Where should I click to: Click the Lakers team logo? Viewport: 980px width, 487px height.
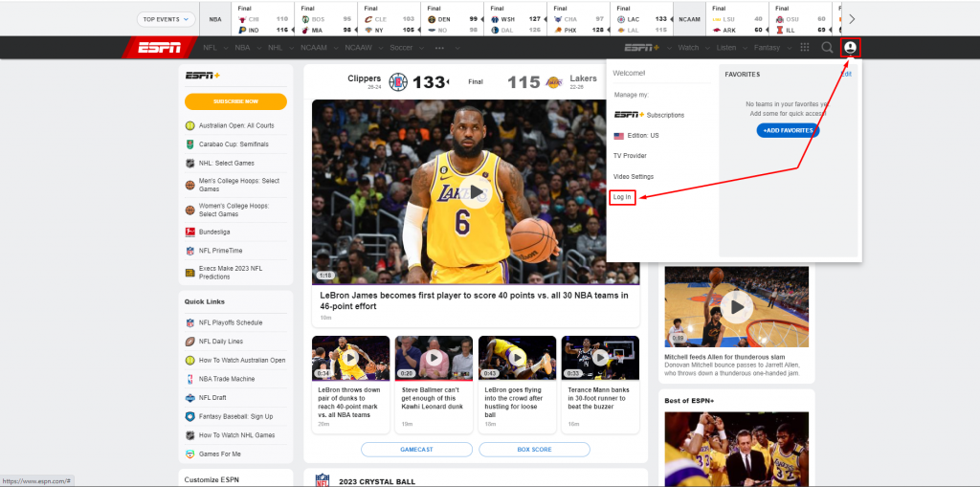click(554, 82)
